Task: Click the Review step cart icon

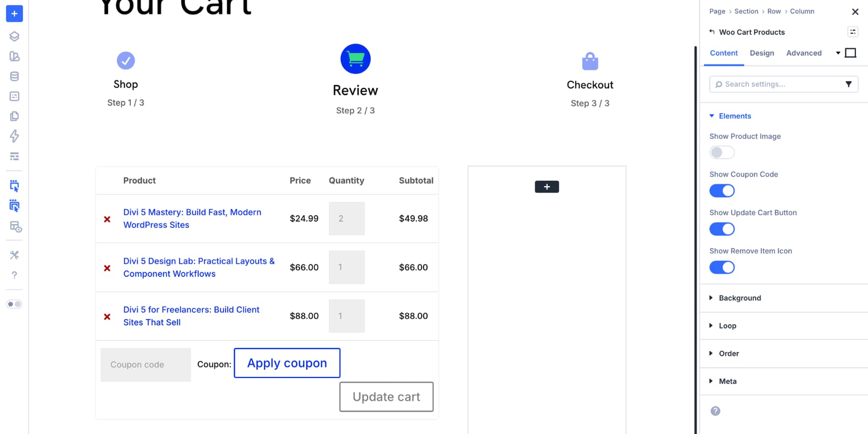Action: pyautogui.click(x=355, y=59)
